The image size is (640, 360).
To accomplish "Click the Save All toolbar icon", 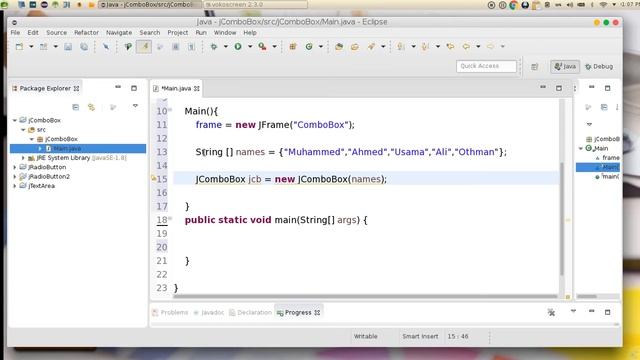I will coord(84,47).
